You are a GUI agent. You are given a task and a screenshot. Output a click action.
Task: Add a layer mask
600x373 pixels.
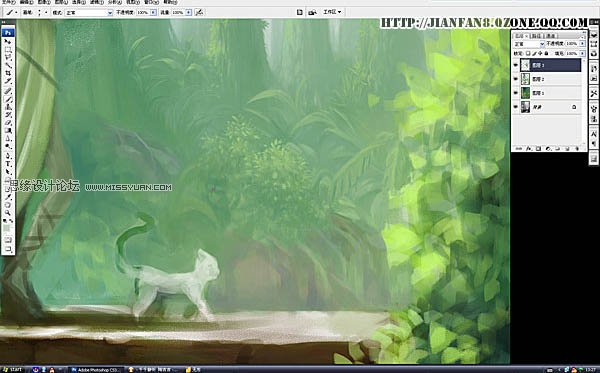pyautogui.click(x=538, y=148)
